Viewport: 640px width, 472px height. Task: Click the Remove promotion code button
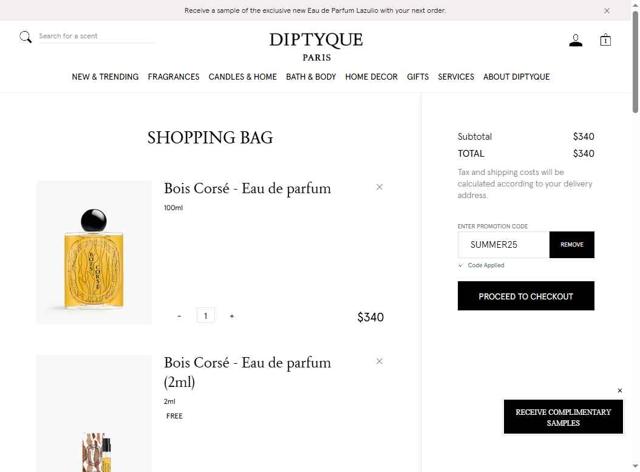pos(572,245)
